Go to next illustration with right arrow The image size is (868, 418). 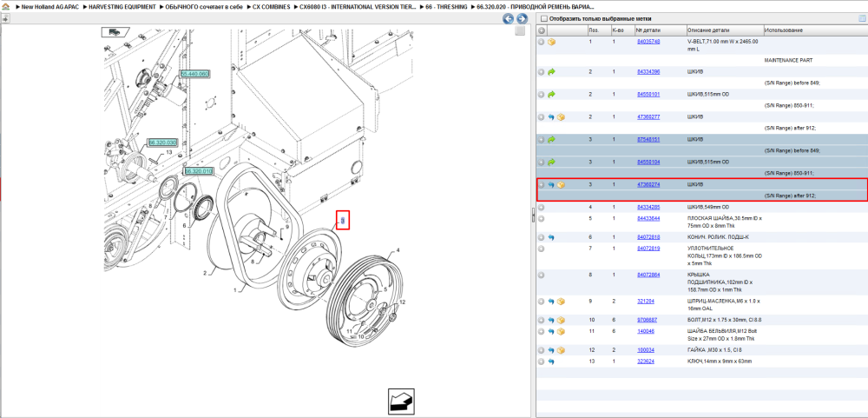coord(521,19)
